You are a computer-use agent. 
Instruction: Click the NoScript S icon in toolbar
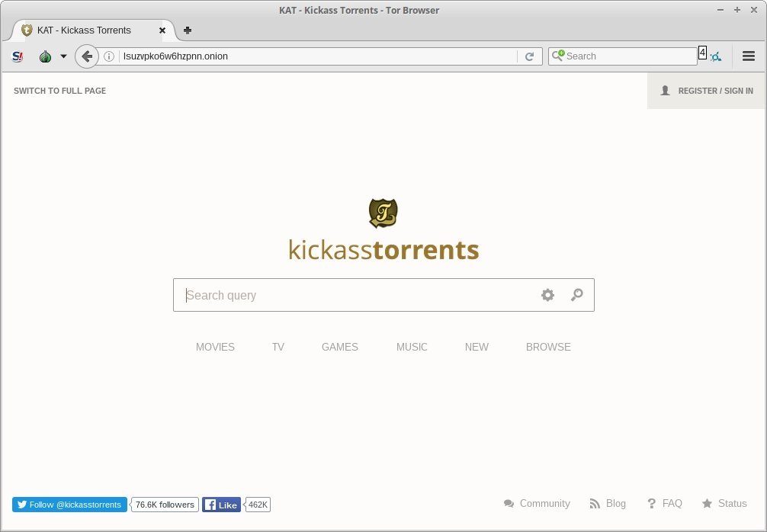point(18,56)
